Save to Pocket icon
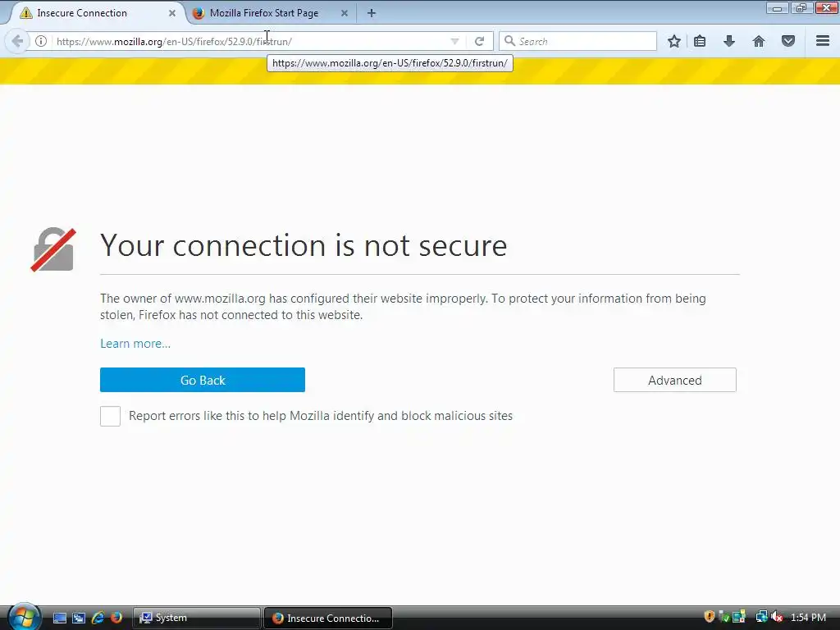 coord(788,41)
